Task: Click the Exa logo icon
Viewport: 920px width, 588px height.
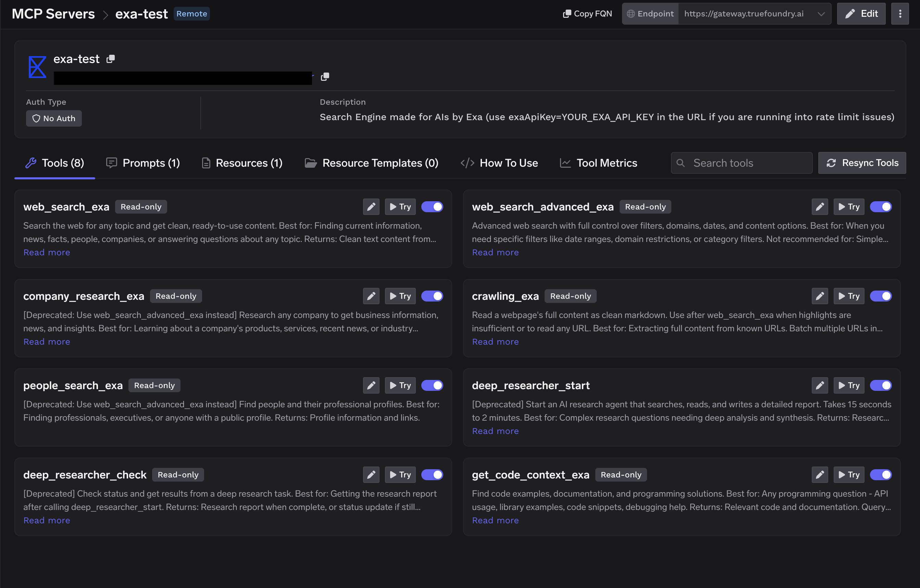Action: [37, 67]
